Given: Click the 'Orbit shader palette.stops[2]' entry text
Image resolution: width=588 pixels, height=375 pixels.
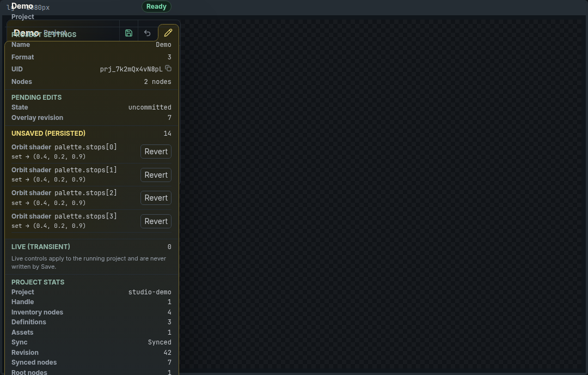Looking at the screenshot, I should [64, 193].
